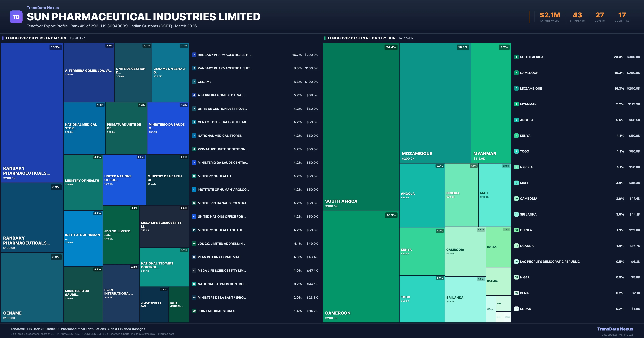Open the Lao People's Democratic Republic row
The height and width of the screenshot is (338, 644).
pos(550,262)
